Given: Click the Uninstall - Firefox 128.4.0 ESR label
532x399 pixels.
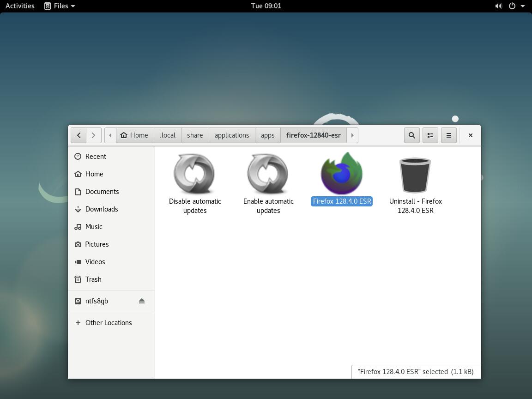Looking at the screenshot, I should click(x=416, y=206).
